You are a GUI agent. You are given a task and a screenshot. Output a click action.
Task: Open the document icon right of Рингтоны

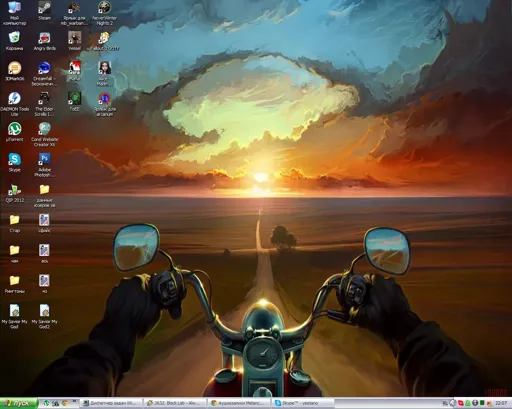click(44, 284)
